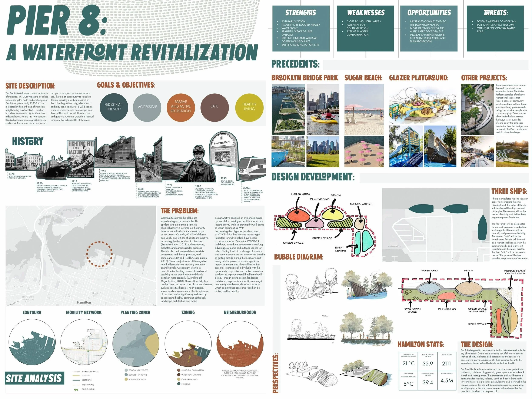
Task: Select the Open Green Space legend dot
Action: (179, 379)
